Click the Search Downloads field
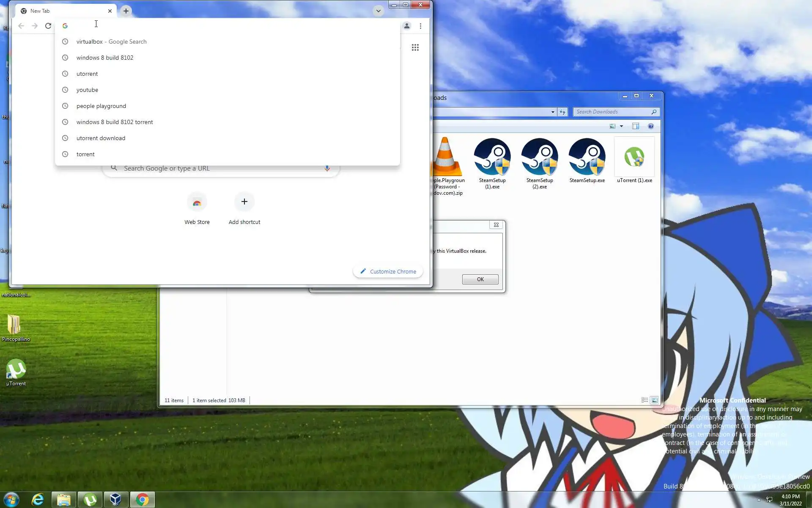Screen dimensions: 812x508 (612, 112)
